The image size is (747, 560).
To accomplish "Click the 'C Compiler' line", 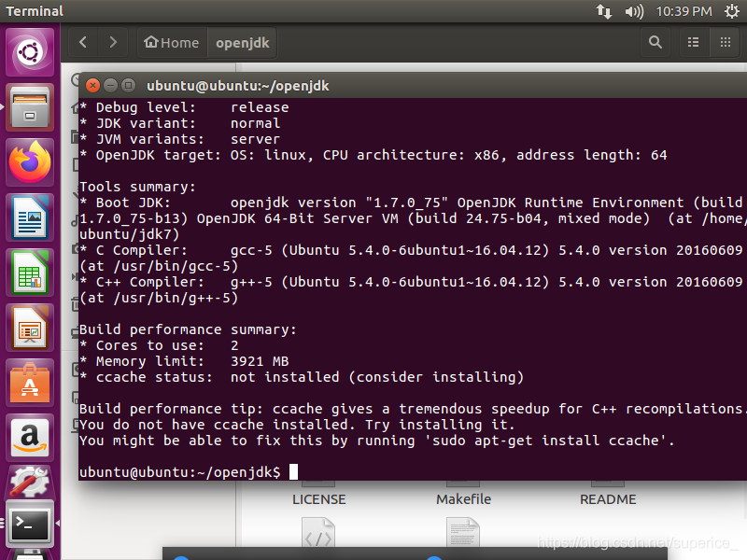I will [x=411, y=258].
